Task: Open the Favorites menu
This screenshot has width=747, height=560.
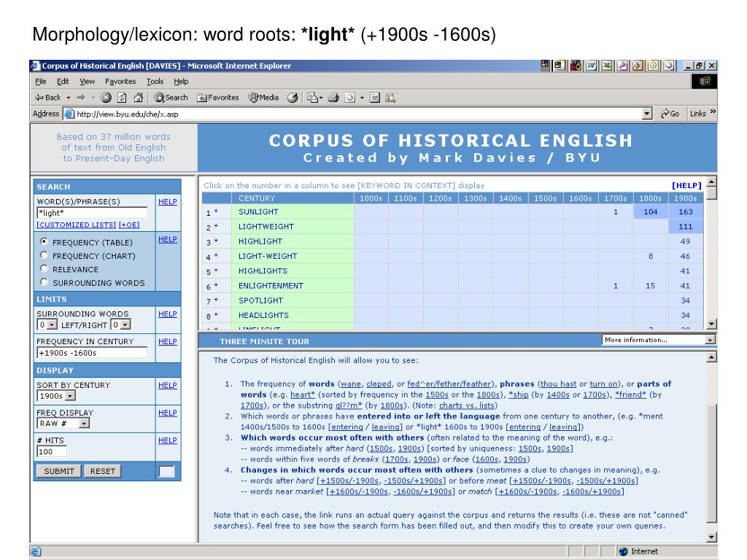Action: coord(120,82)
